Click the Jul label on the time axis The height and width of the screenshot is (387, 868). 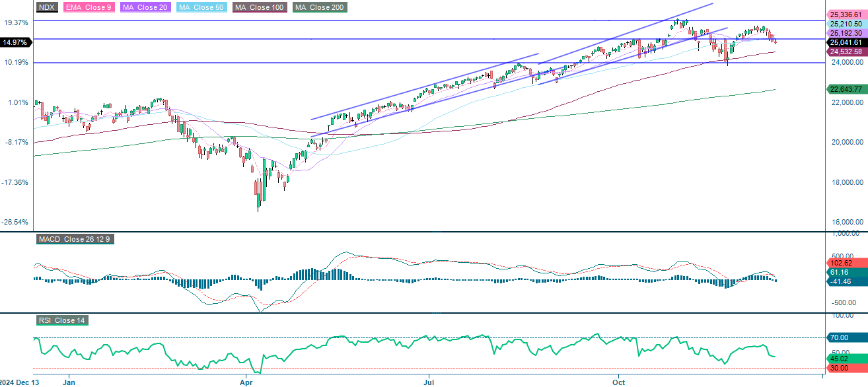tap(429, 382)
